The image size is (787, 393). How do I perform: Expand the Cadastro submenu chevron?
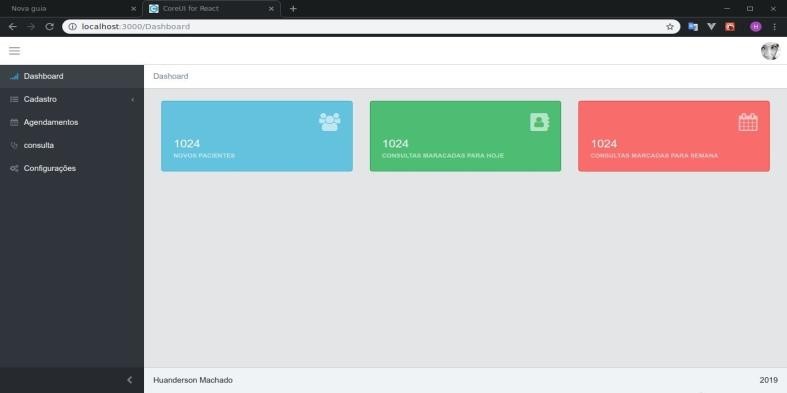(x=133, y=100)
